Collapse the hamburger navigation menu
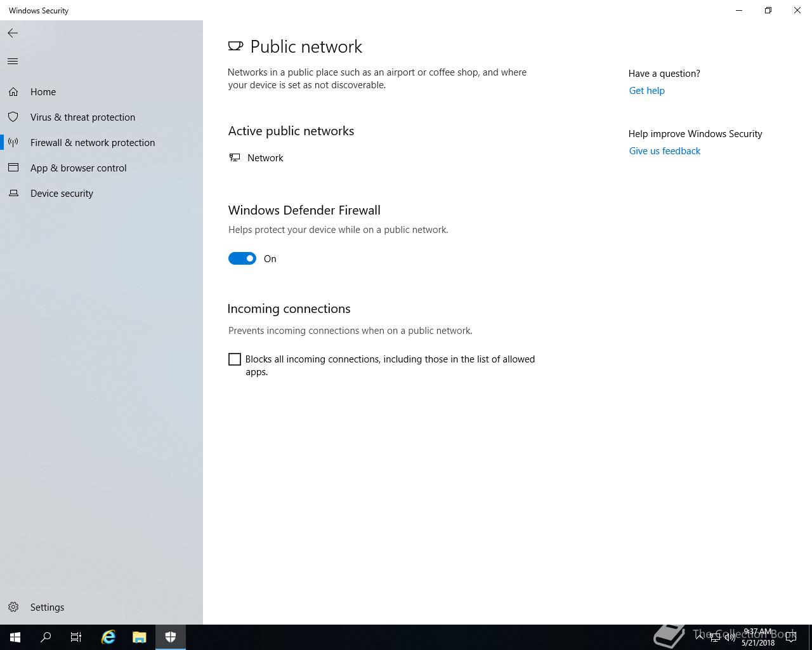The width and height of the screenshot is (812, 650). pos(13,61)
